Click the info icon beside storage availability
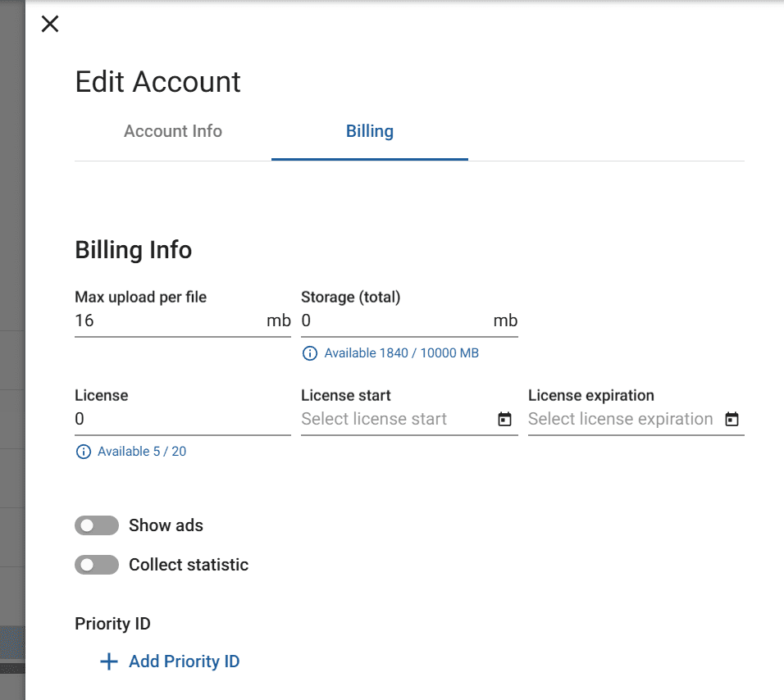The height and width of the screenshot is (700, 784). pyautogui.click(x=309, y=353)
